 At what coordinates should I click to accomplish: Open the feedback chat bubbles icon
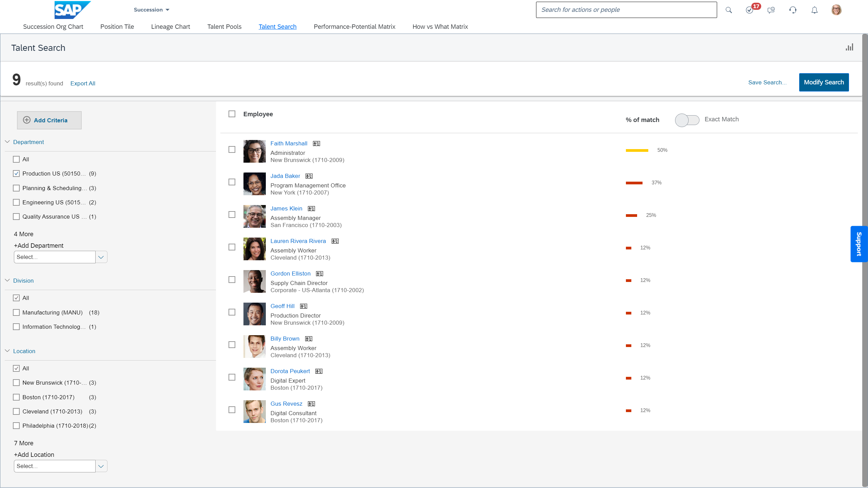point(771,10)
